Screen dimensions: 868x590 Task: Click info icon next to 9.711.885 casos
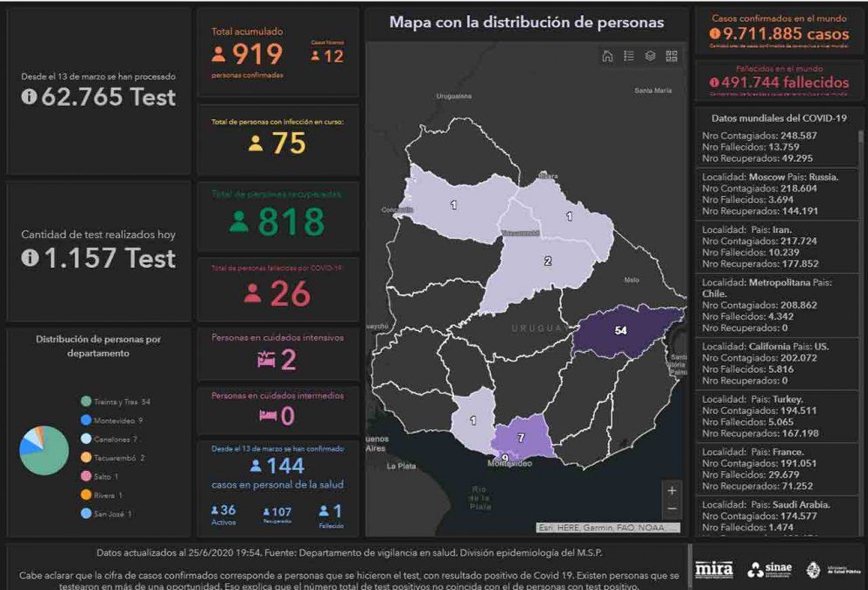715,34
